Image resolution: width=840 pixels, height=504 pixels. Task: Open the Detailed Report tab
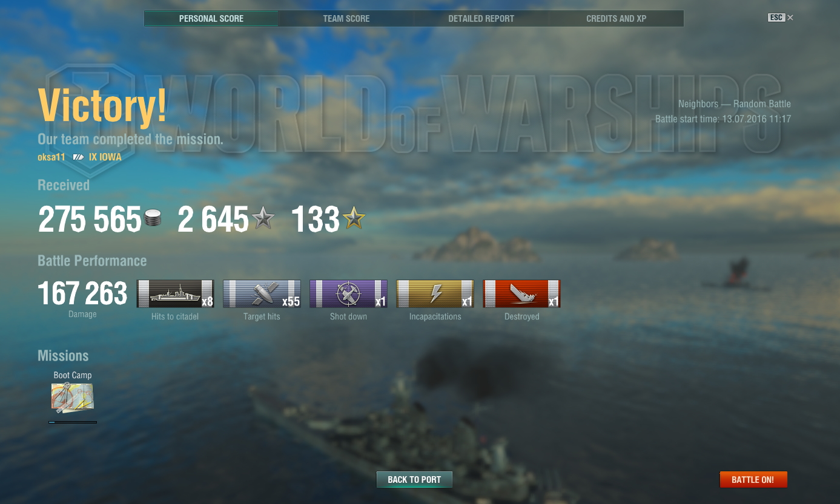[x=481, y=19]
